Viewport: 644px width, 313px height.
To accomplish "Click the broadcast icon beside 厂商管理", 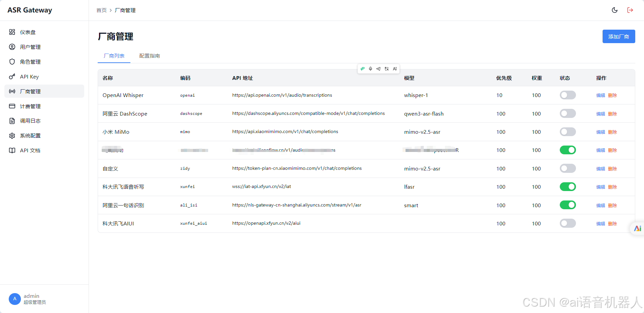I will coord(12,91).
